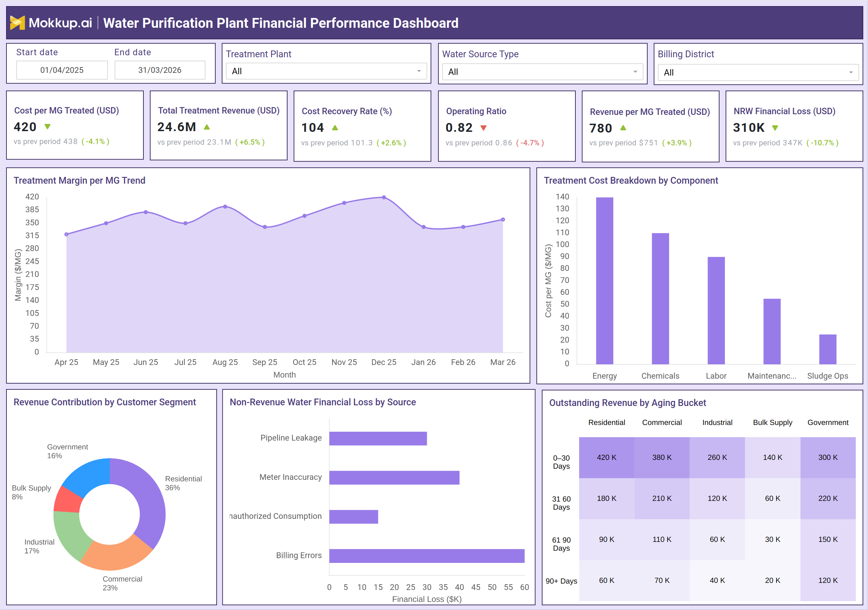
Task: Click the Commercial 23% donut label
Action: pos(122,583)
